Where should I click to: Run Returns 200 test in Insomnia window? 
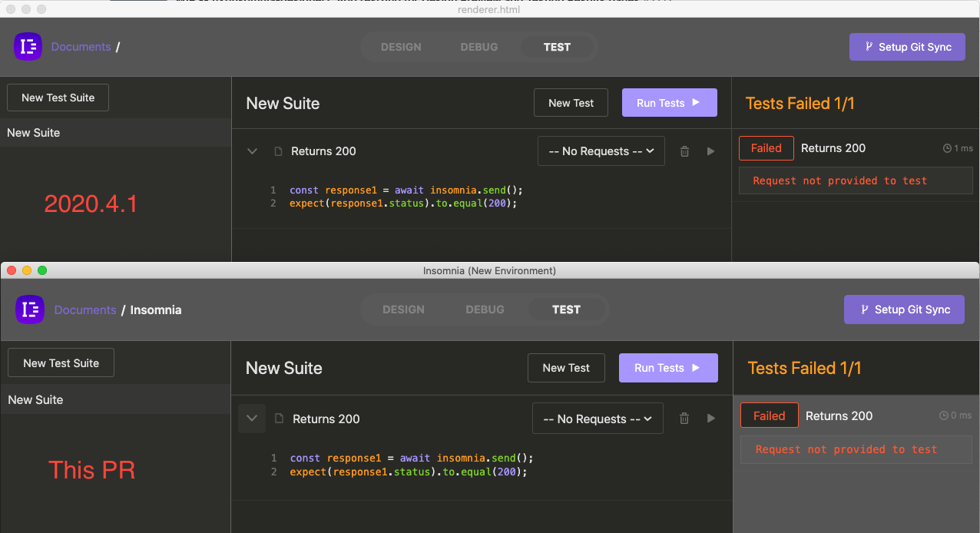point(711,419)
